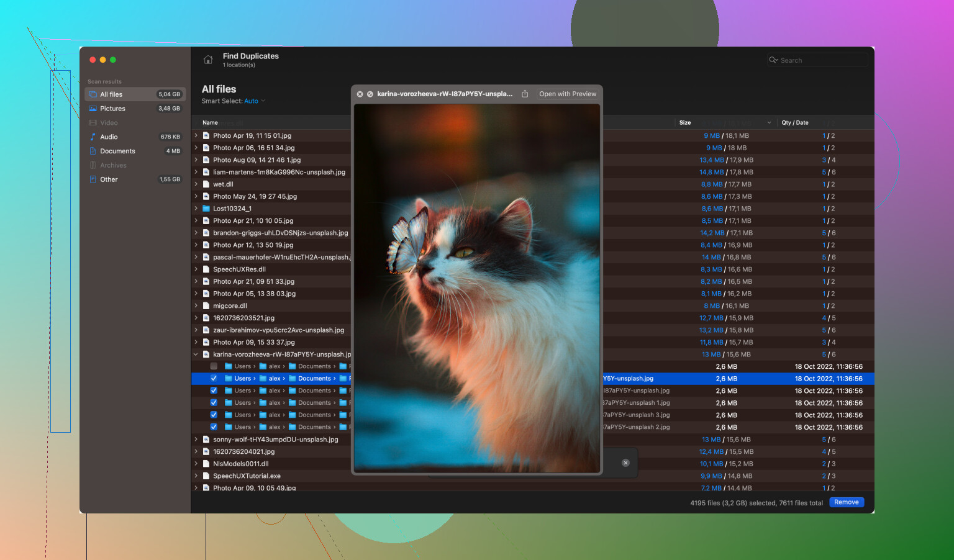Click the folder icon of Lost10324_1

(x=206, y=209)
